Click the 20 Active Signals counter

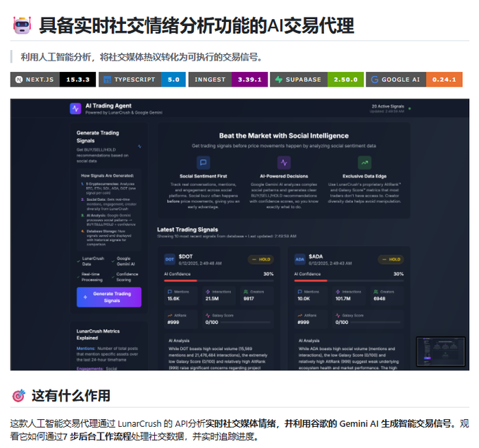coord(387,106)
